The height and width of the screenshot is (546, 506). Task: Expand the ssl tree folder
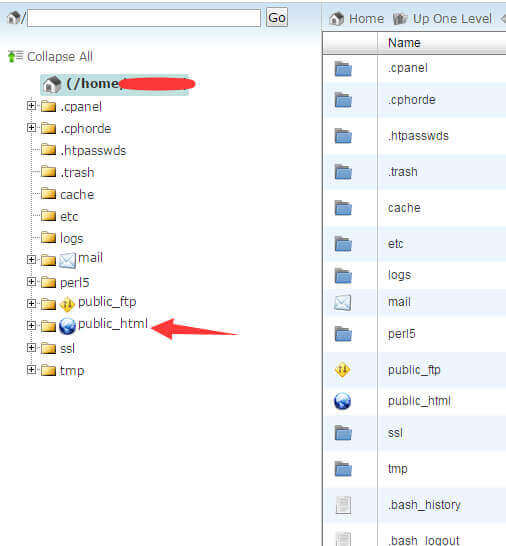tap(31, 348)
